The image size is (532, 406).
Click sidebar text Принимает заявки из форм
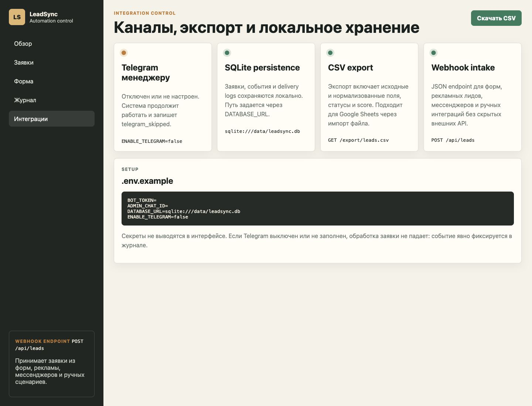click(x=50, y=371)
